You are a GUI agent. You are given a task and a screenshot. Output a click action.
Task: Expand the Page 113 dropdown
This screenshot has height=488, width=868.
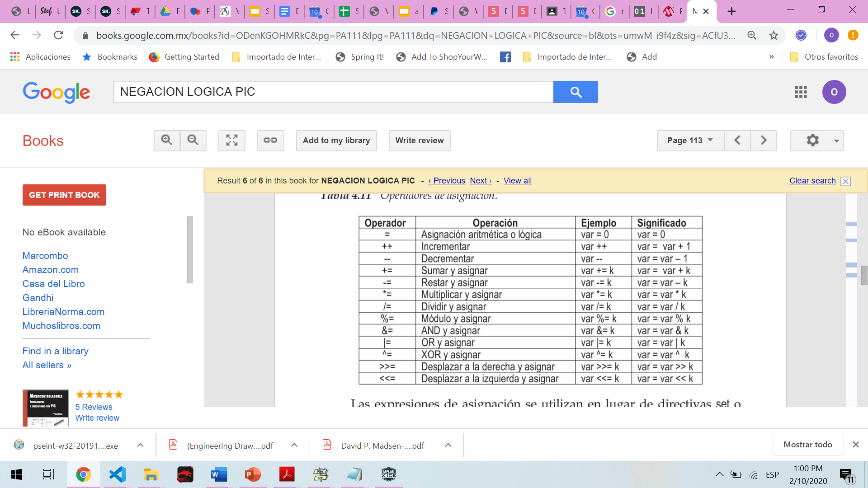[x=690, y=141]
